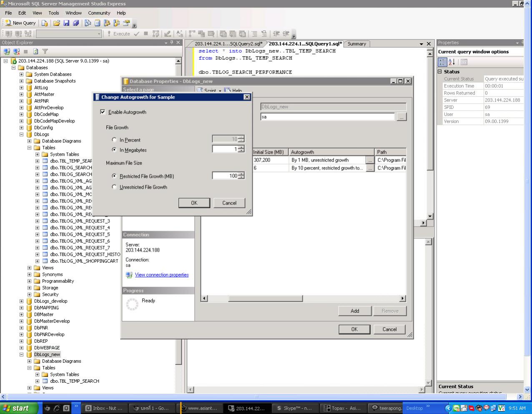Click autogrowth ellipsis for 'By 10 percent' row
The image size is (532, 414).
tap(370, 168)
